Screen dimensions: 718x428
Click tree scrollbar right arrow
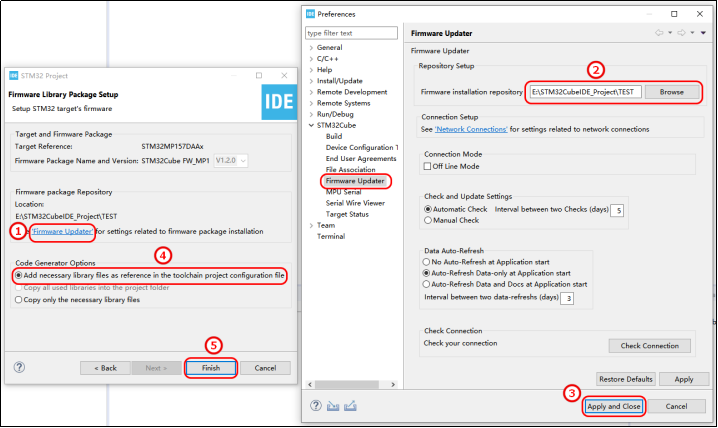pyautogui.click(x=393, y=385)
